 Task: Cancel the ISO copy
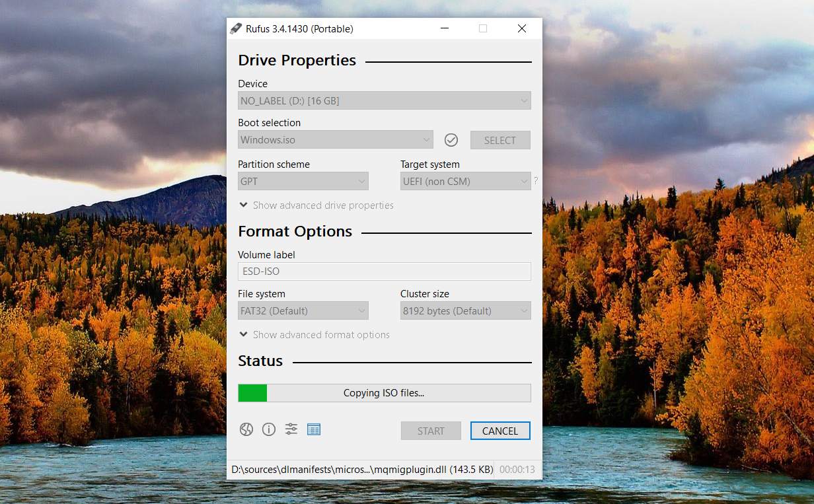(x=500, y=430)
